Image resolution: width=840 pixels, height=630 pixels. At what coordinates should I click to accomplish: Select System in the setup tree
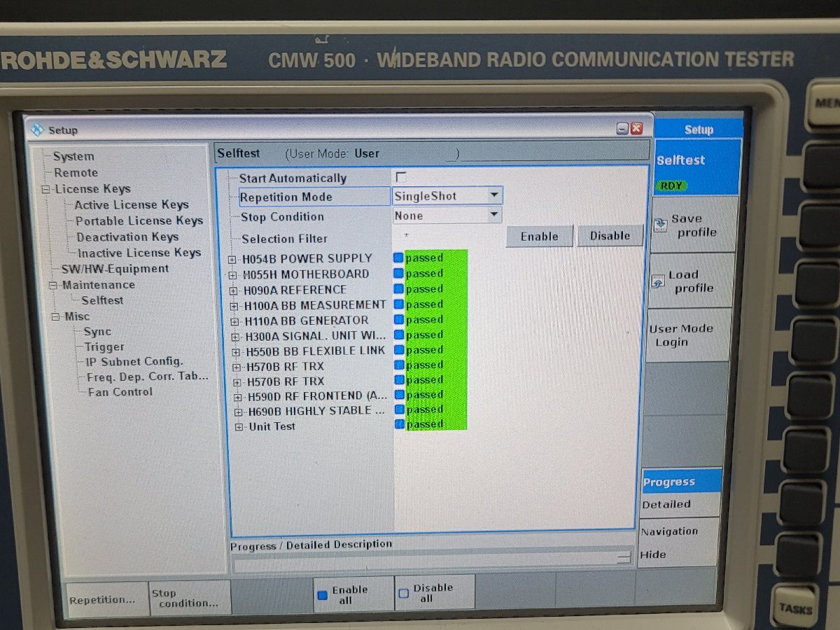pyautogui.click(x=73, y=156)
